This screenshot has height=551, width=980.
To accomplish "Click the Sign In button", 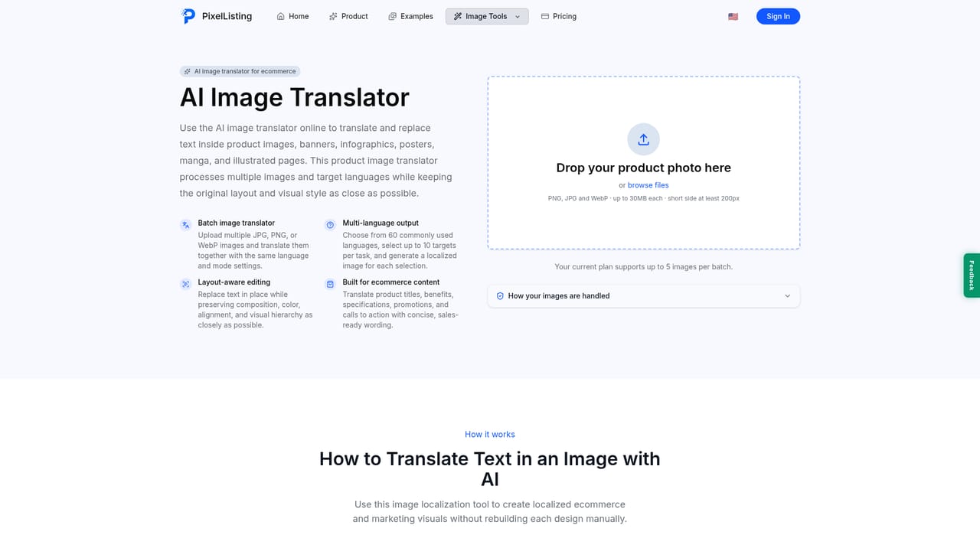I will point(778,16).
